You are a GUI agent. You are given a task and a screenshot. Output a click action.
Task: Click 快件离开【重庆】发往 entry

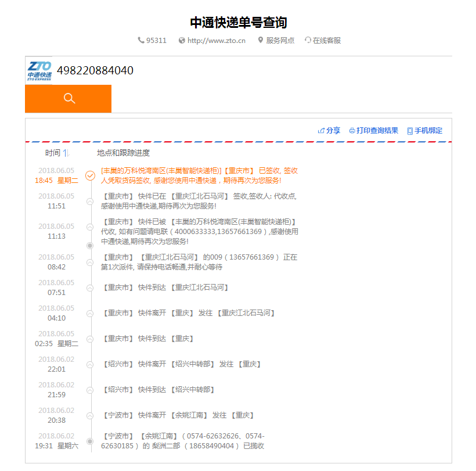[x=189, y=313]
